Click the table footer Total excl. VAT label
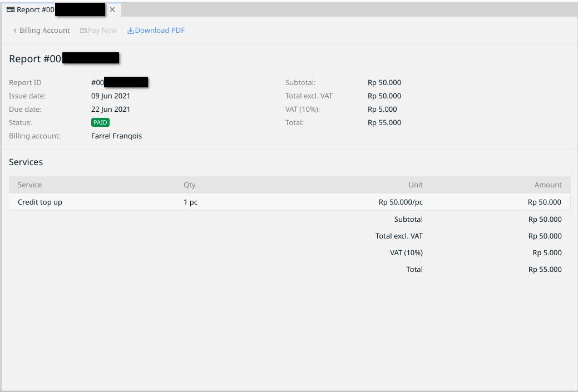 [399, 236]
